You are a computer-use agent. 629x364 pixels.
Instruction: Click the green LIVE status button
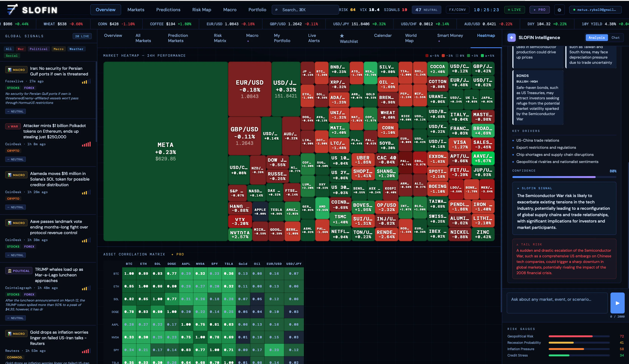point(514,10)
